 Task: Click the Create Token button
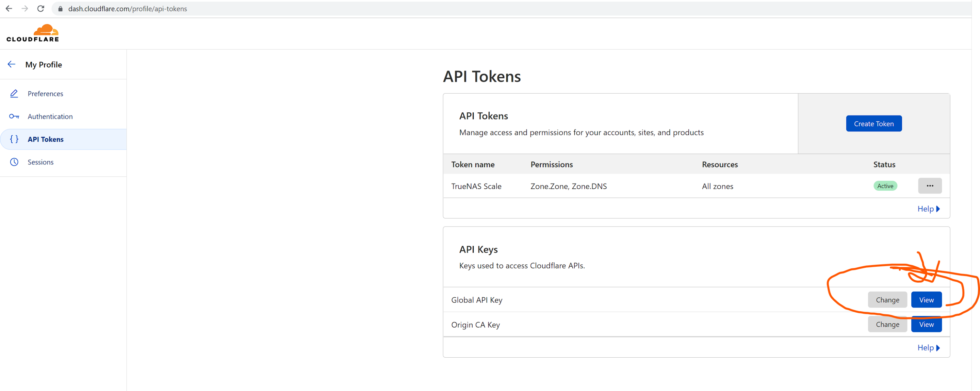(874, 124)
